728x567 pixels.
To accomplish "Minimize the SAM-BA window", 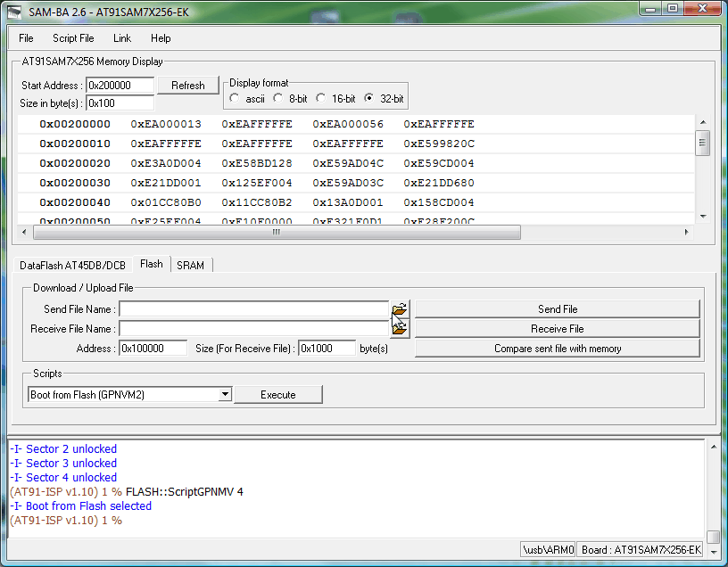I will (651, 9).
